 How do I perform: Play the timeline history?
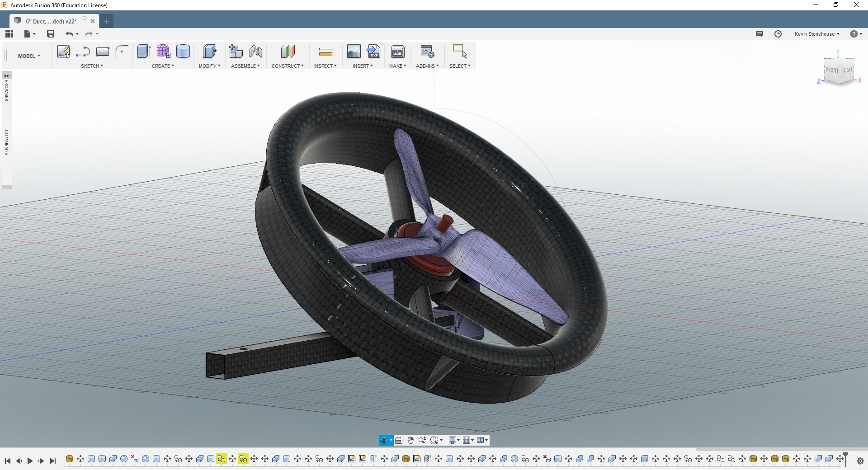[30, 461]
